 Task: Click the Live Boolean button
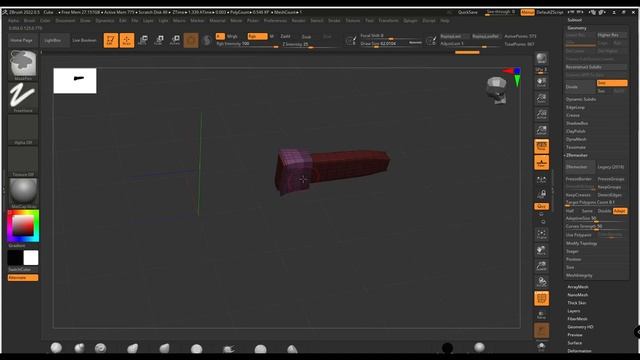pyautogui.click(x=84, y=40)
